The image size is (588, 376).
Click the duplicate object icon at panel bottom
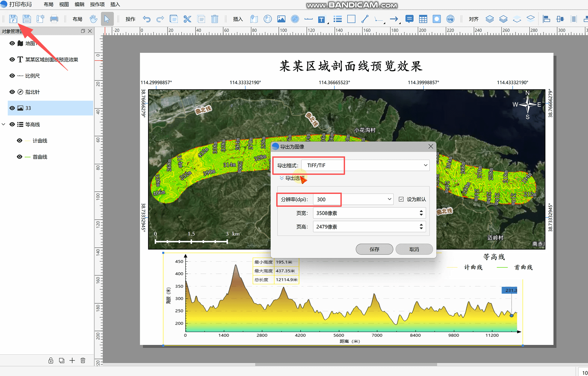[62, 361]
